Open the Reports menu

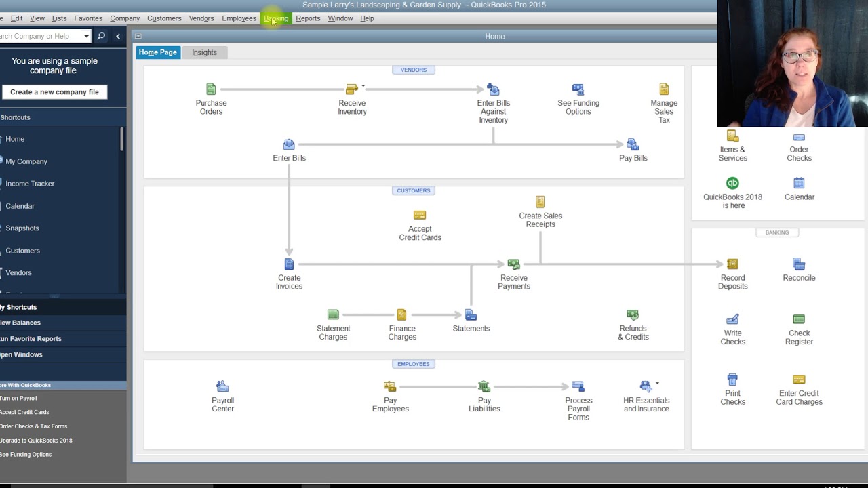tap(308, 18)
